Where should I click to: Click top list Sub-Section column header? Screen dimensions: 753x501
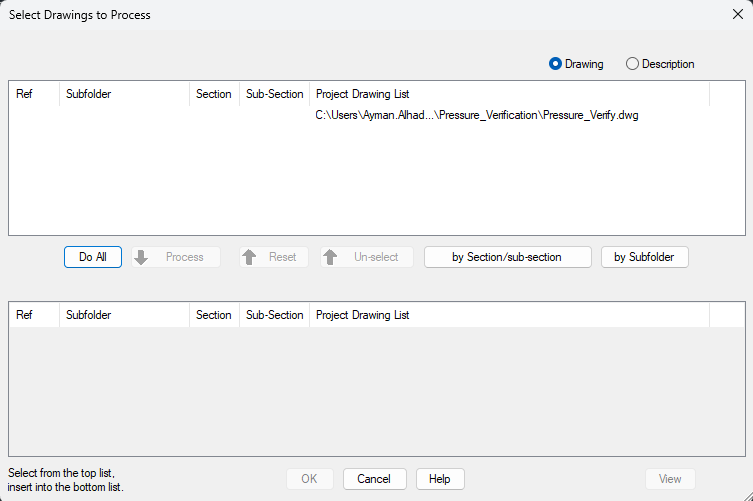click(x=274, y=94)
